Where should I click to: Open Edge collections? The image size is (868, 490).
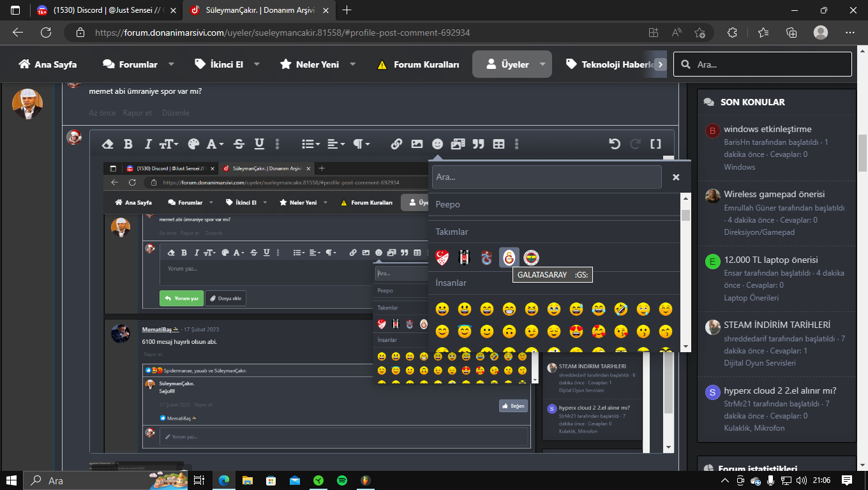[x=792, y=33]
